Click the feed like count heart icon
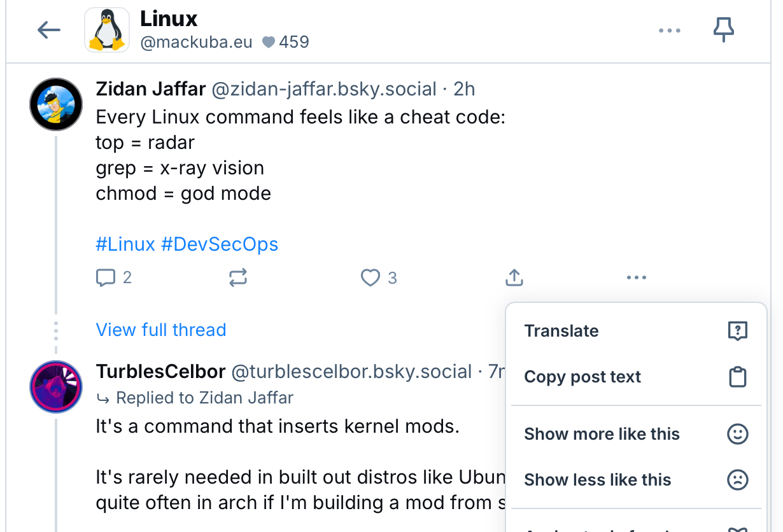Image resolution: width=783 pixels, height=532 pixels. [269, 43]
